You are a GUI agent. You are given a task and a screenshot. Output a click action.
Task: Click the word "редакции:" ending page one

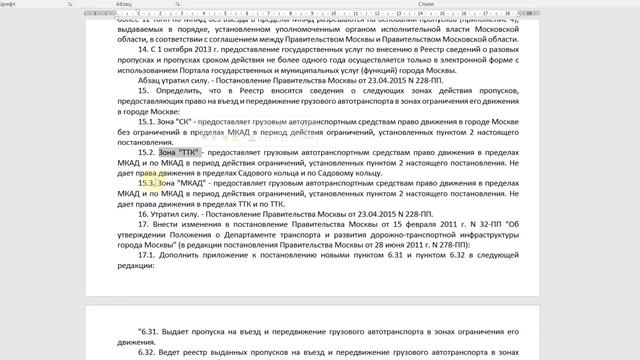click(x=136, y=265)
